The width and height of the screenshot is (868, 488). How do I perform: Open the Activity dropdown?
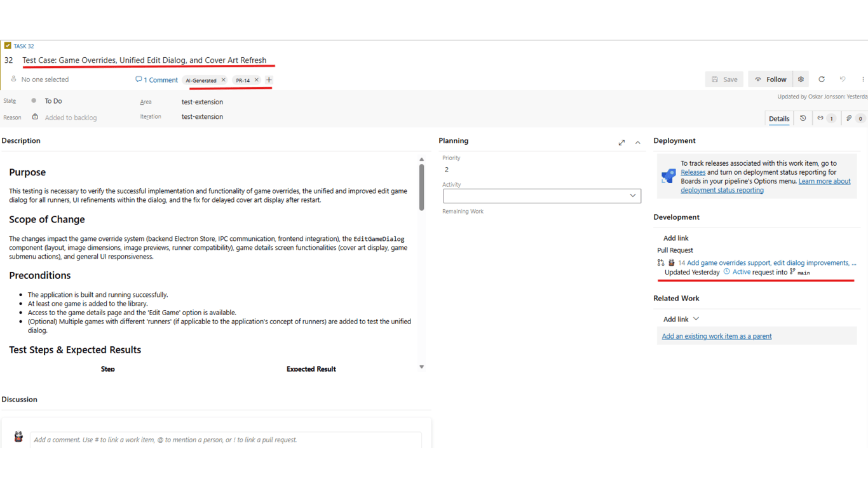[x=632, y=195]
